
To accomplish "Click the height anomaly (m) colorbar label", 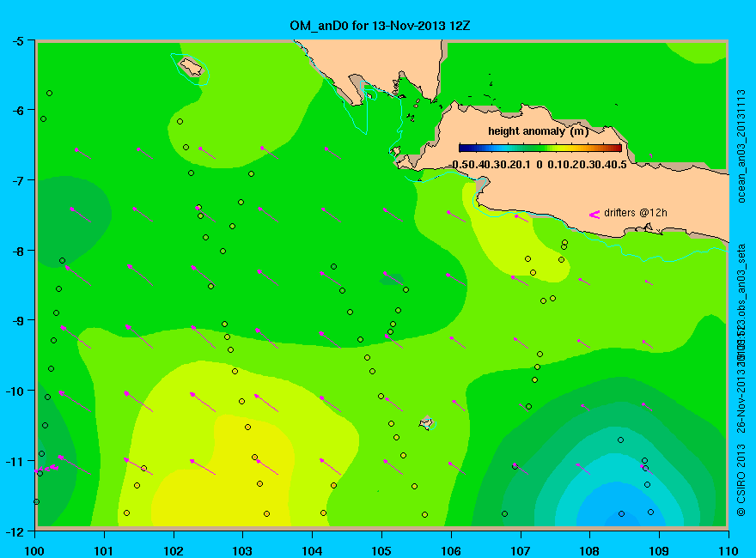I will pos(538,131).
